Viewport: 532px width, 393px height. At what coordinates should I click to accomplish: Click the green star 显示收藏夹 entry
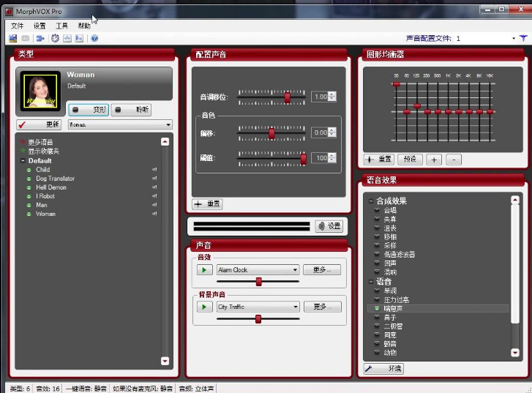[x=40, y=151]
